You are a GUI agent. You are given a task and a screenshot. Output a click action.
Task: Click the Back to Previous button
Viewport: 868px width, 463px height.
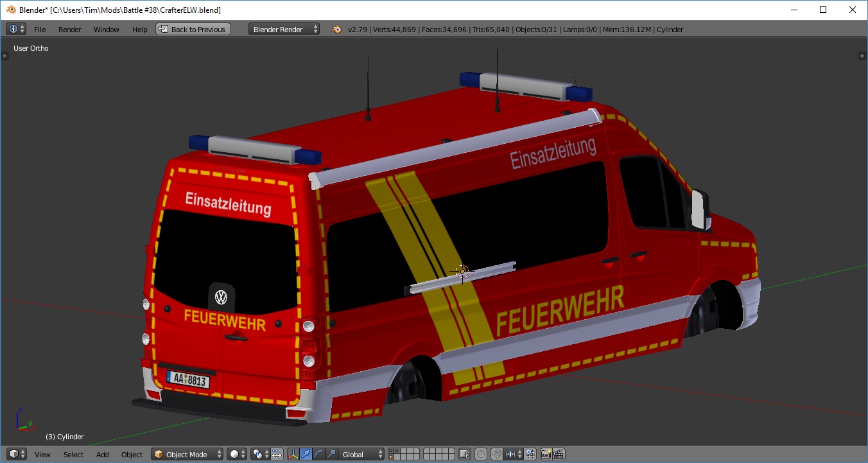point(192,30)
